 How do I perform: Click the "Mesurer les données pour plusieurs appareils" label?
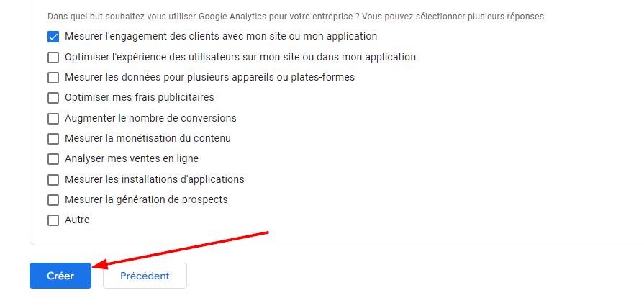pyautogui.click(x=209, y=77)
